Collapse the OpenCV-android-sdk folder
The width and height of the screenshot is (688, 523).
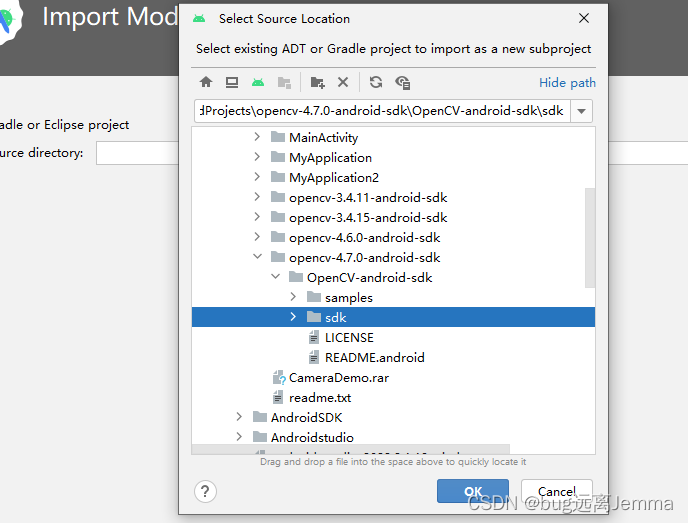click(276, 276)
